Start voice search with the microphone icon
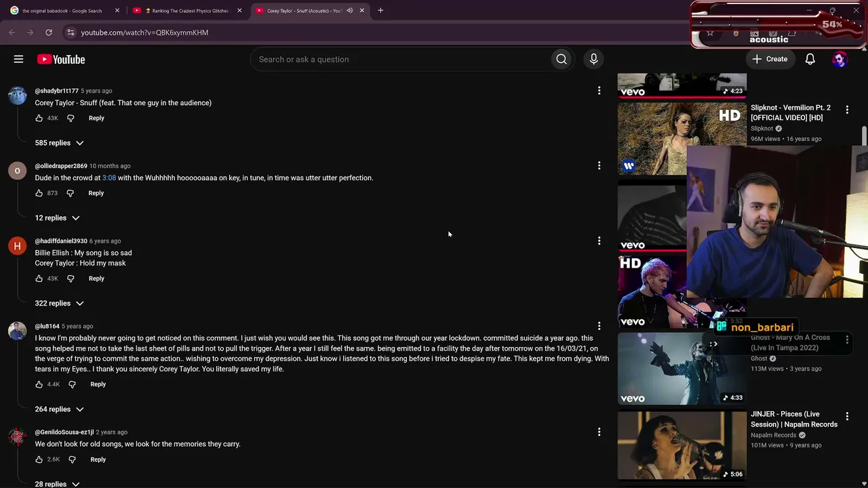868x488 pixels. pos(593,60)
